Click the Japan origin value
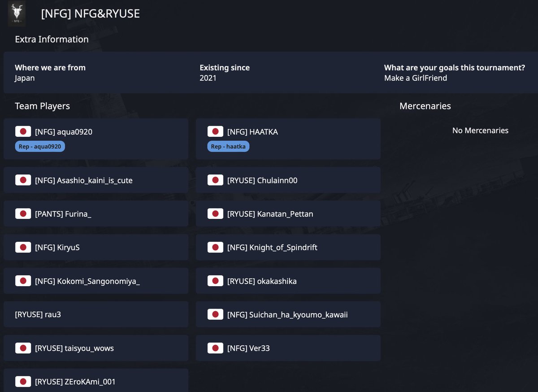Screen dimensions: 538x392 tap(25, 78)
